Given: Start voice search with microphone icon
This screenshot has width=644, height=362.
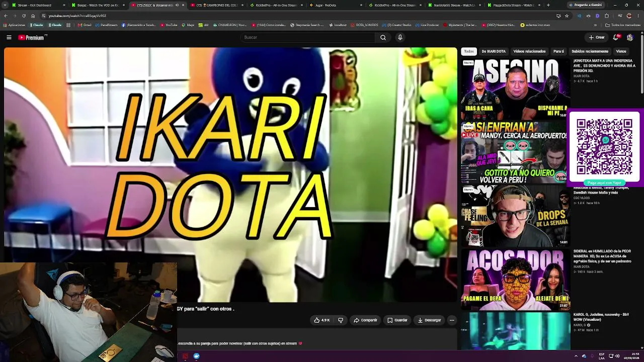Looking at the screenshot, I should click(400, 37).
